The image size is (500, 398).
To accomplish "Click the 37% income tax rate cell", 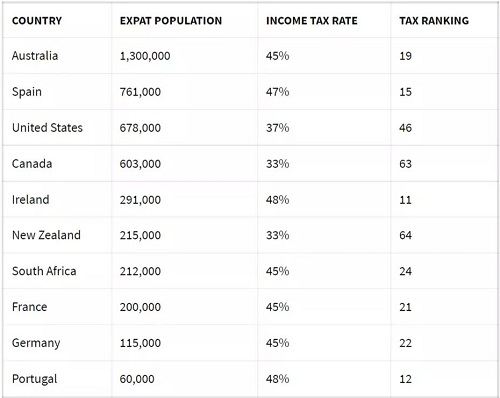I will coord(277,128).
